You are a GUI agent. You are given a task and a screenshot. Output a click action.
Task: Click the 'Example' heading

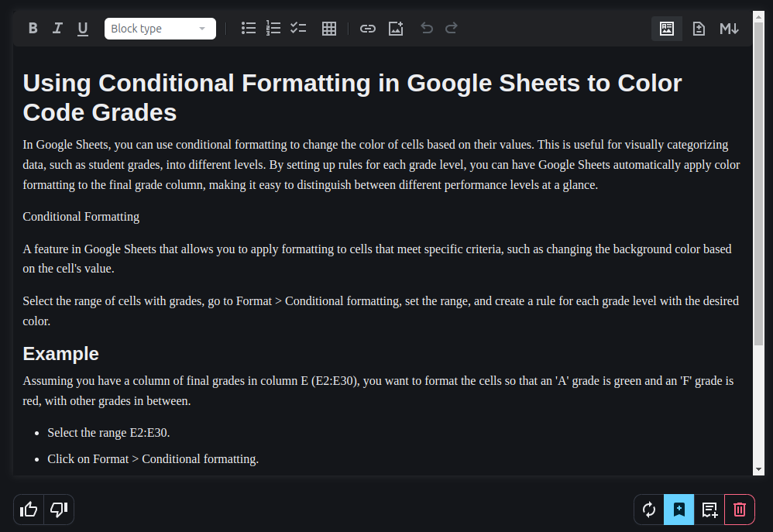(60, 354)
